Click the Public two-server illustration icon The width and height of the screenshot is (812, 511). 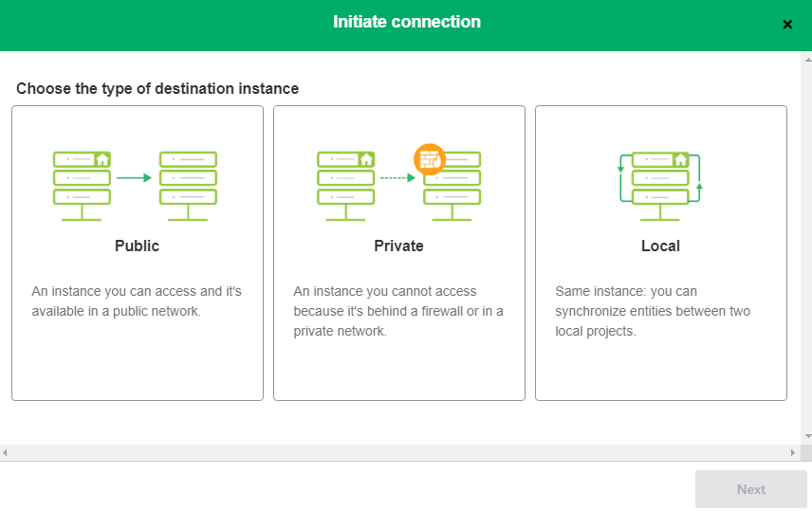coord(135,187)
